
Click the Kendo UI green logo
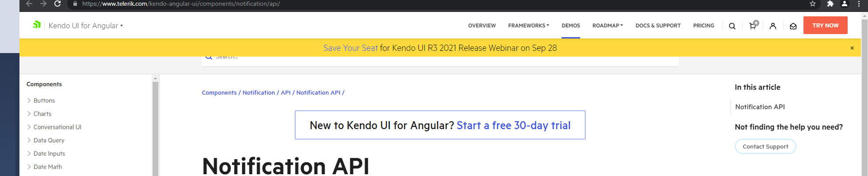37,25
